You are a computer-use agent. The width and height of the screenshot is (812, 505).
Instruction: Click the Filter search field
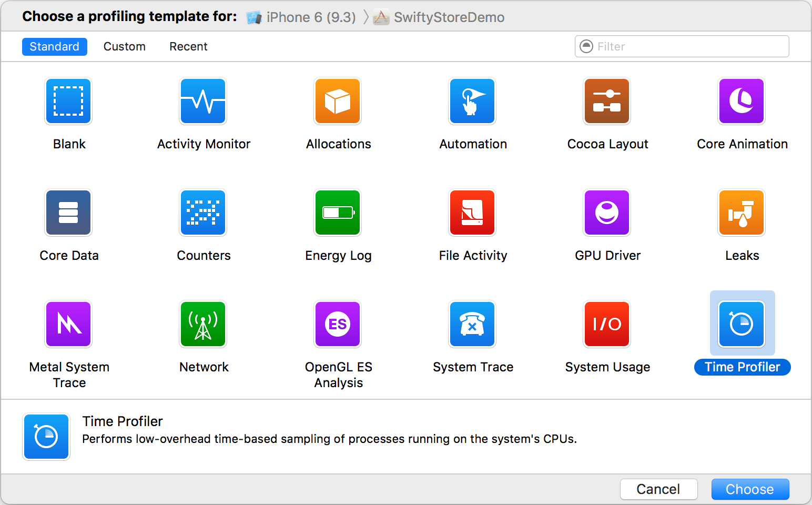tap(689, 47)
